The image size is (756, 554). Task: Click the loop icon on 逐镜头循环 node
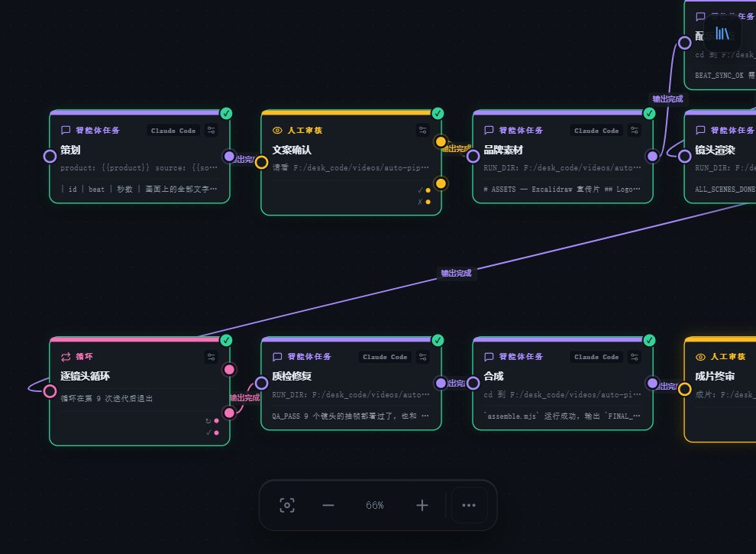click(66, 357)
